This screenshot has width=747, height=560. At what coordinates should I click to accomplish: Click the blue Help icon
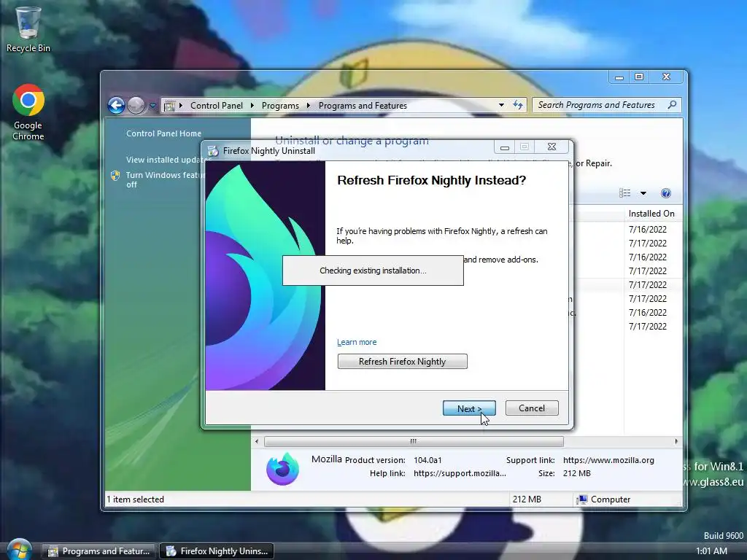(x=665, y=192)
